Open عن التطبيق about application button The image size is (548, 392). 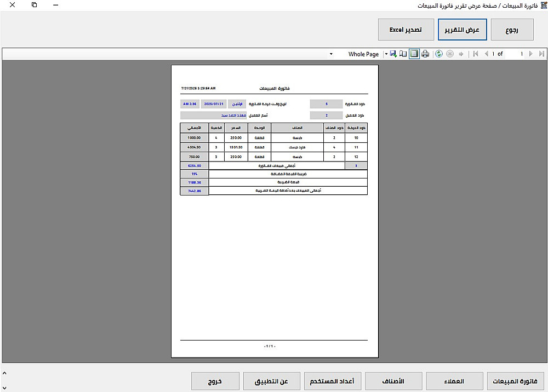[272, 381]
